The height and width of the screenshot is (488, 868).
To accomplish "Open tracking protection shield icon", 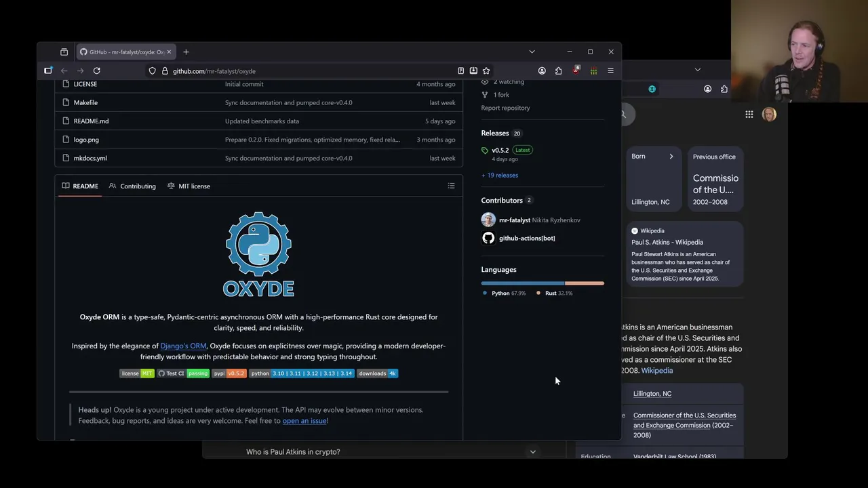I will [x=152, y=70].
